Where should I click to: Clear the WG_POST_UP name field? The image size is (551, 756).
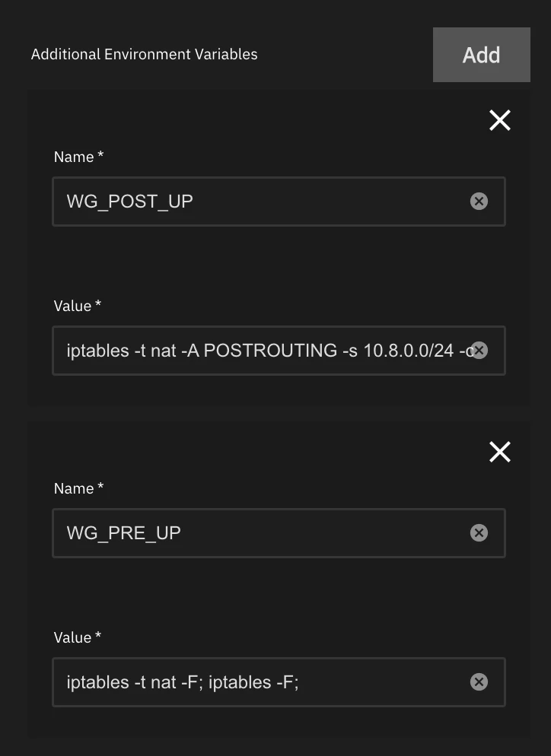coord(479,202)
